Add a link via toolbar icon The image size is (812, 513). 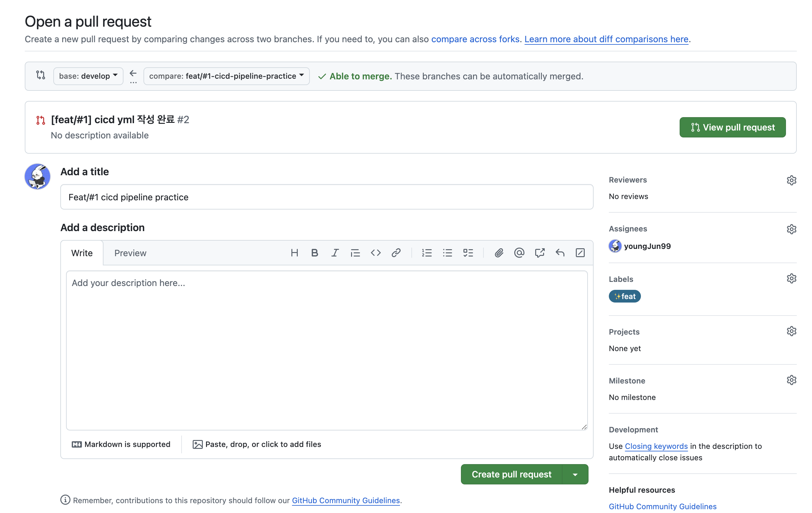pyautogui.click(x=396, y=253)
